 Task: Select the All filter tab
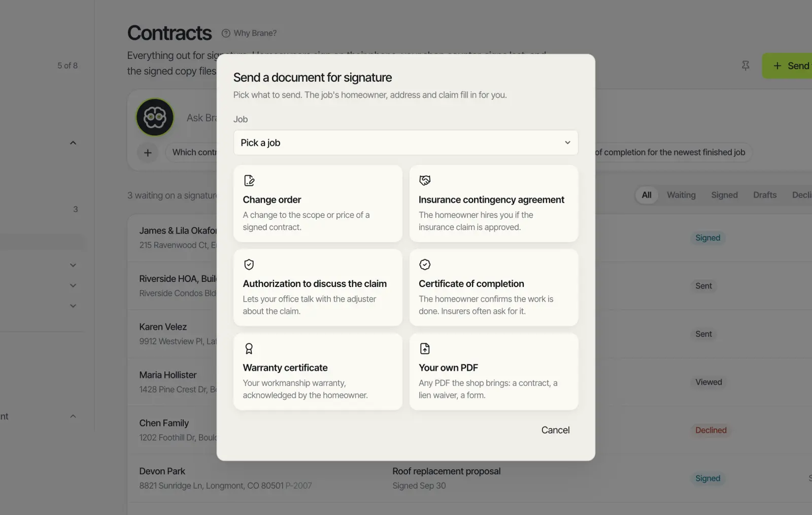647,195
